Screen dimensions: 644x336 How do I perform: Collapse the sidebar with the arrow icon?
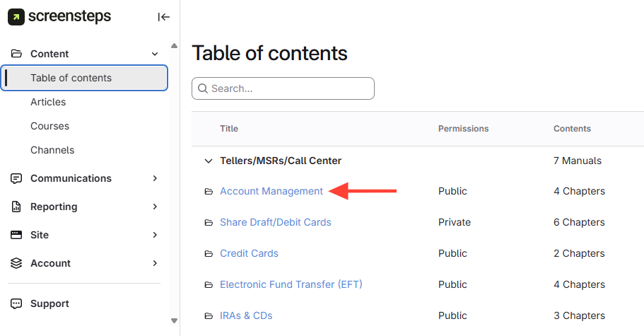point(164,17)
